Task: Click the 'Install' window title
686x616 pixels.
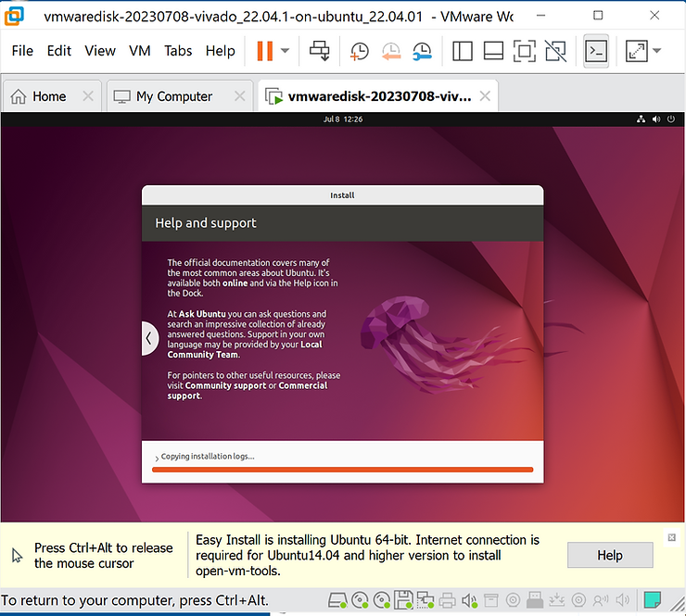Action: click(342, 195)
